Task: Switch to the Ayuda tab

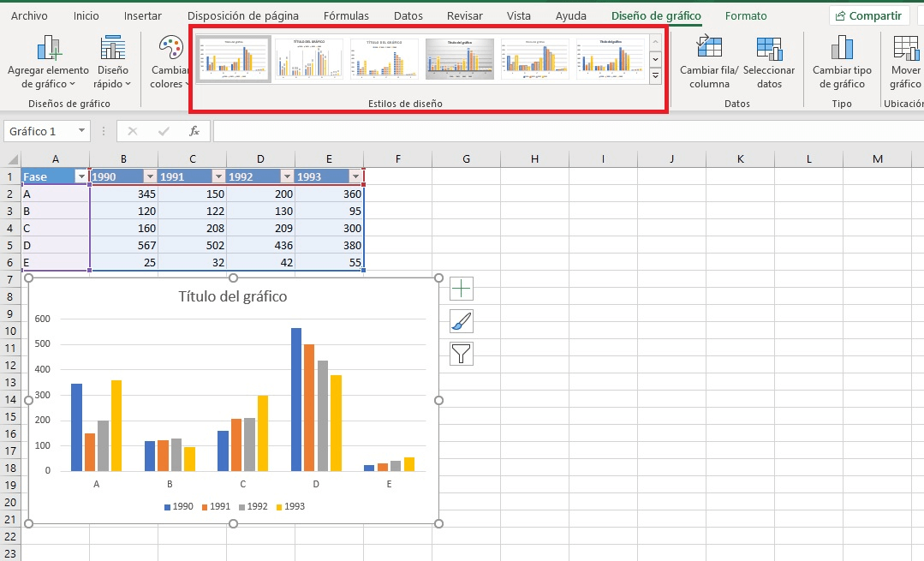Action: 570,16
